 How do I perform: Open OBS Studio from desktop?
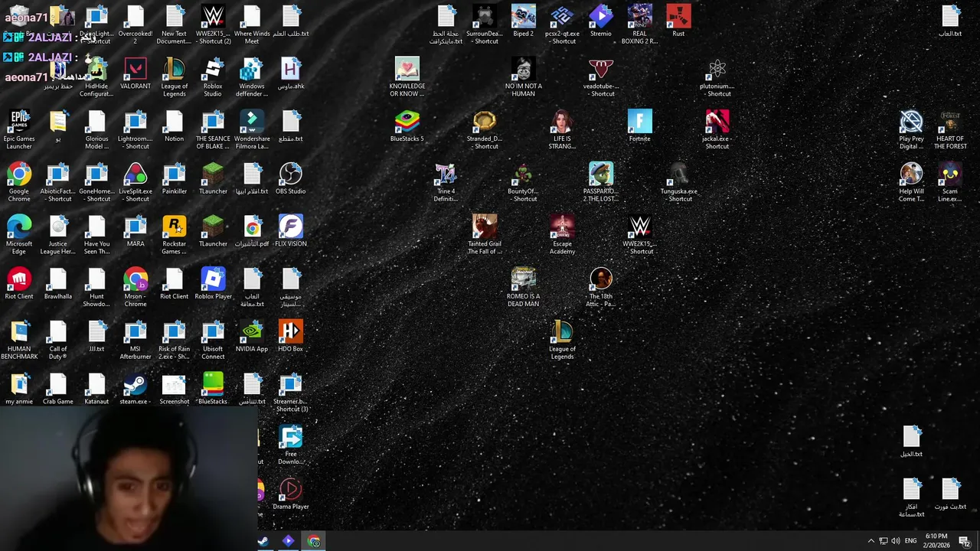pos(291,178)
